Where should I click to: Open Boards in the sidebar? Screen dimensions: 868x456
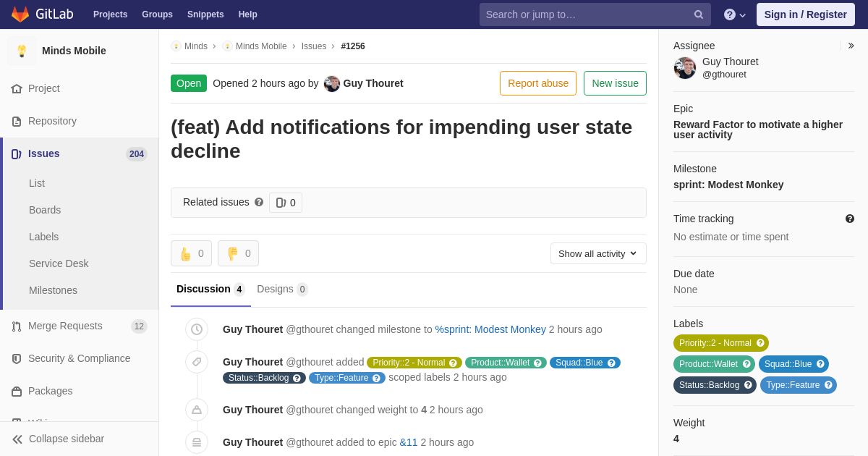click(45, 210)
